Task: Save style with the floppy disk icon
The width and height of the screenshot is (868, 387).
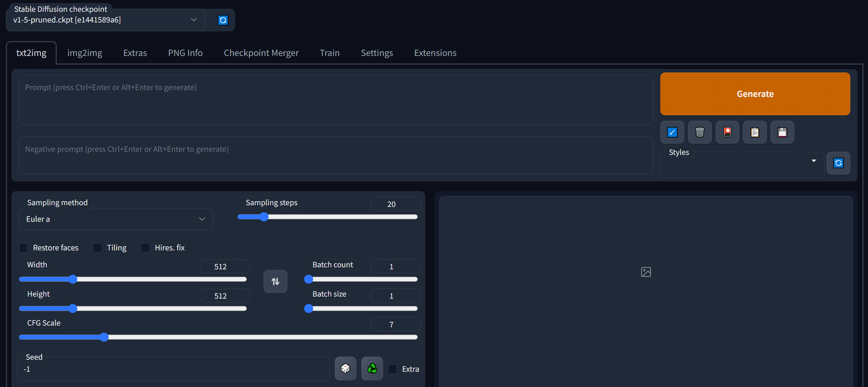Action: (782, 132)
